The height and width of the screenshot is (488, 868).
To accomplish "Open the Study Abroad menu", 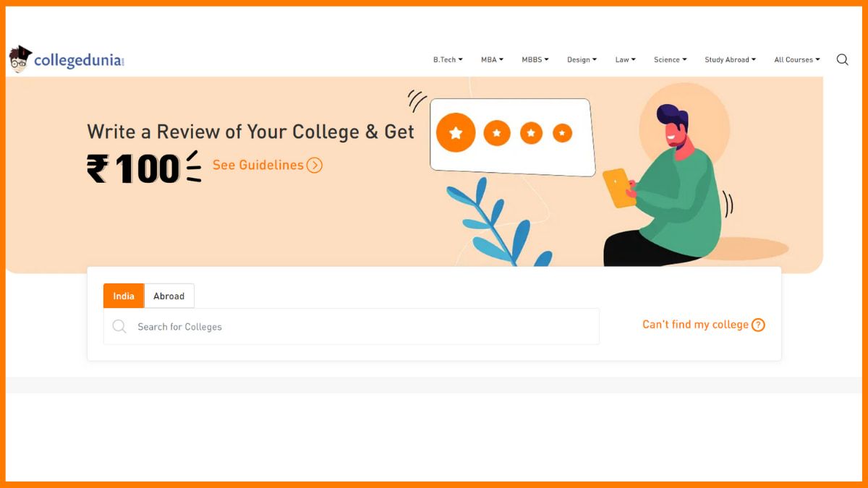I will pyautogui.click(x=731, y=60).
